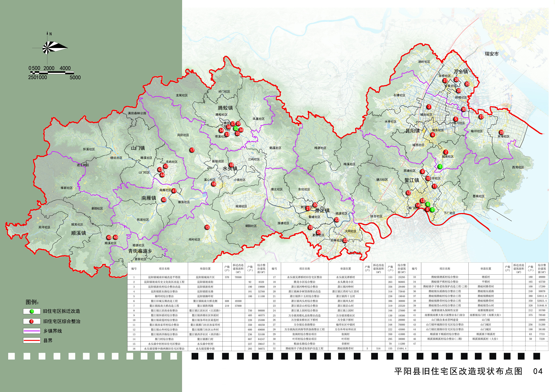
Task: Click red marker 5 near 练川社区
Action: pyautogui.click(x=456, y=119)
